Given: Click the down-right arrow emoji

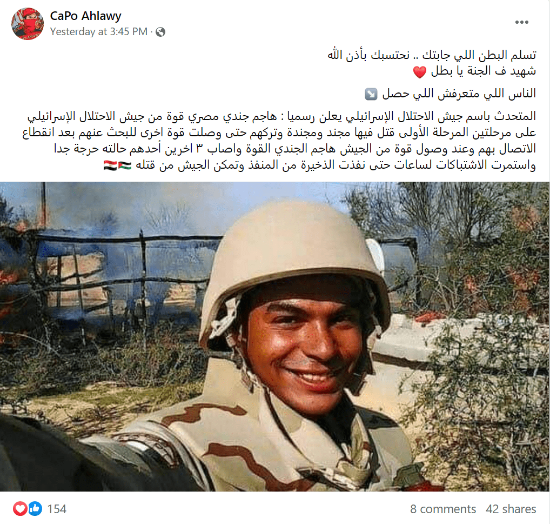Looking at the screenshot, I should click(x=371, y=94).
